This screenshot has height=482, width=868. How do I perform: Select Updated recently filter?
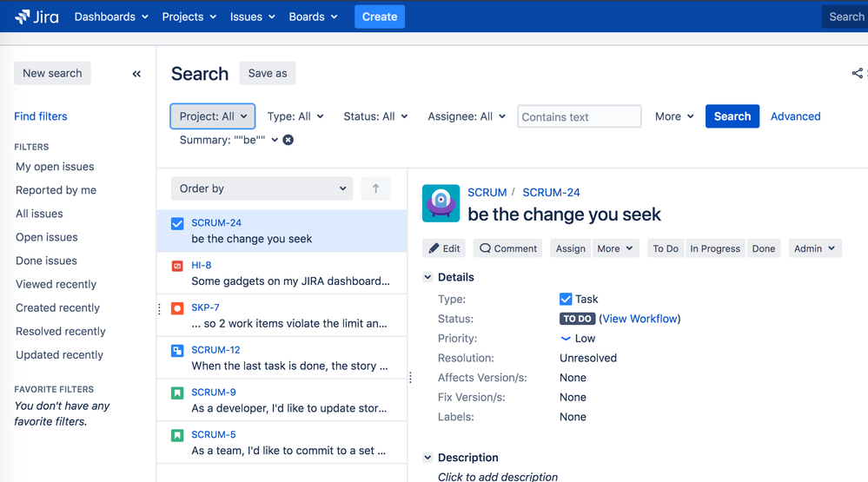[59, 354]
